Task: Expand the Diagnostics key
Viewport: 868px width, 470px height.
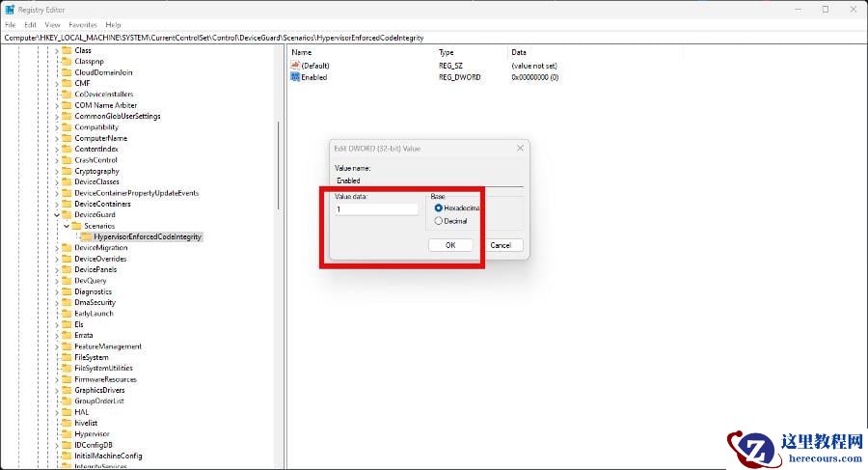Action: [x=57, y=291]
